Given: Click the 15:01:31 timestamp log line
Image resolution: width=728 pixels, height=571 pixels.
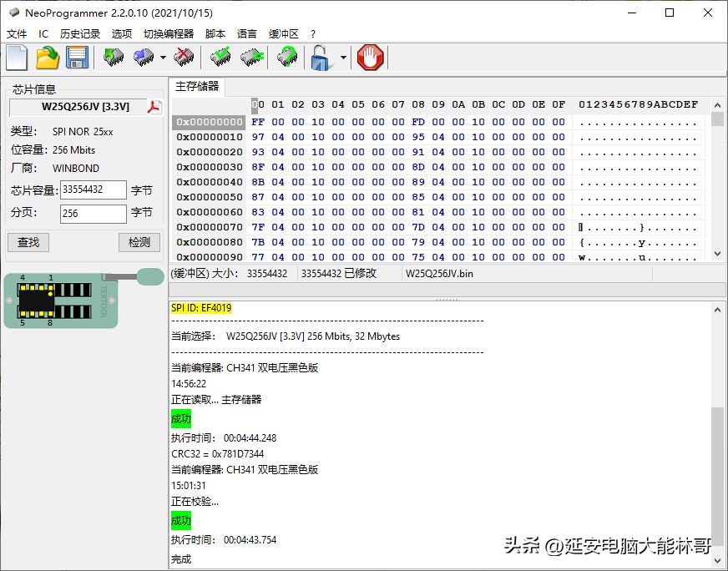Looking at the screenshot, I should pos(189,486).
